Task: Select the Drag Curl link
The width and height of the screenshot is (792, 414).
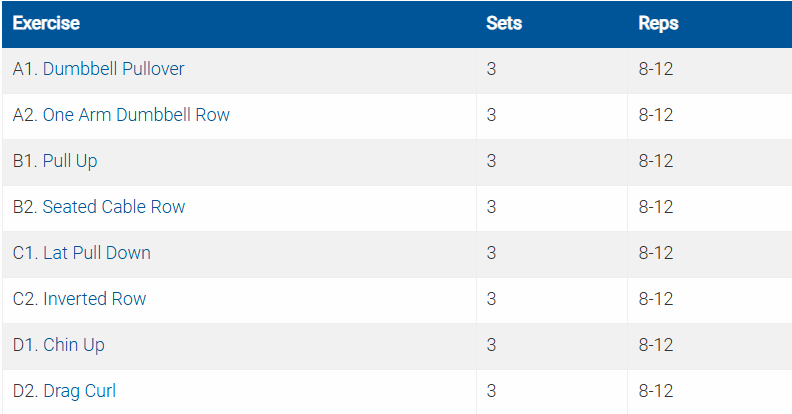Action: [79, 391]
